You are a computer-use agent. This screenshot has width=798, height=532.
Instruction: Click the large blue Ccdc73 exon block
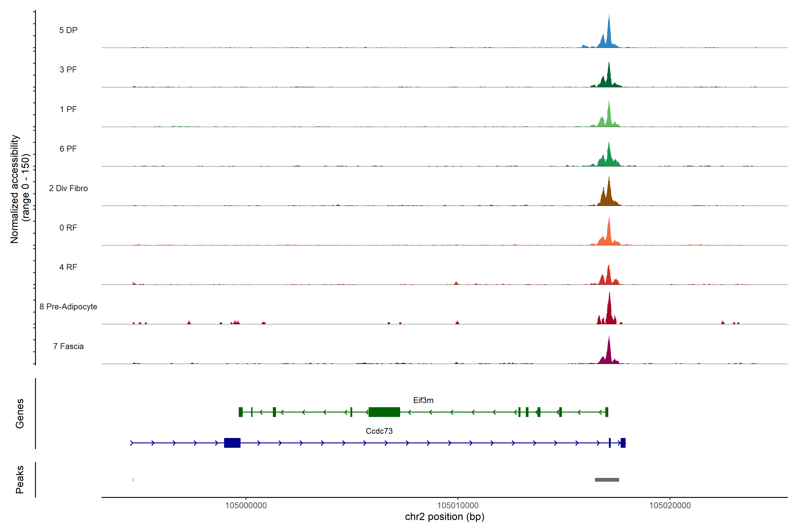pos(232,443)
